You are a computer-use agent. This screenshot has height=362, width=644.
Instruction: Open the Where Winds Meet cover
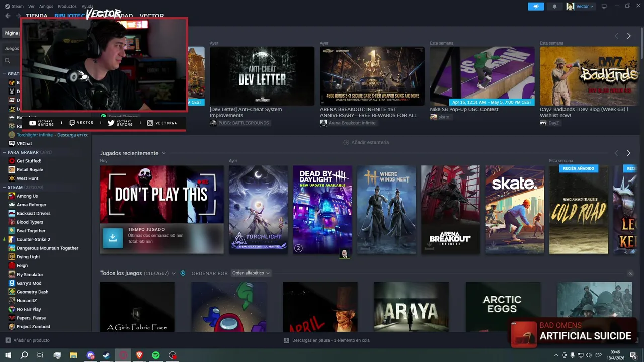(x=386, y=210)
